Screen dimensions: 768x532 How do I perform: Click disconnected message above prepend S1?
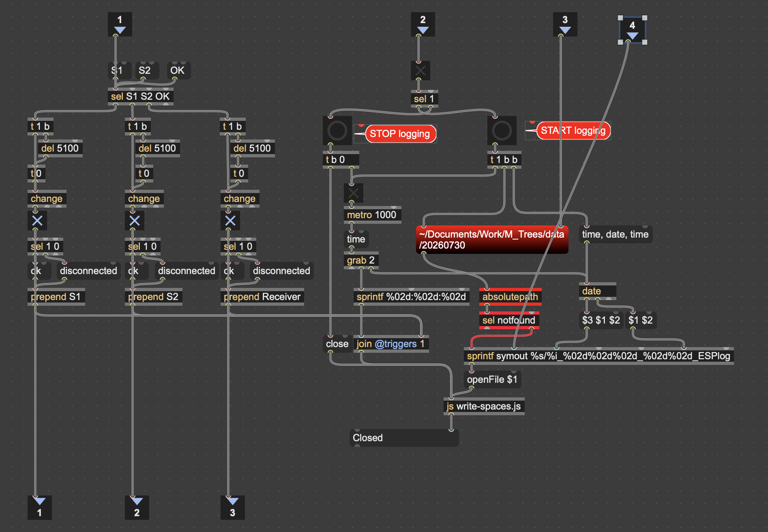(x=88, y=271)
